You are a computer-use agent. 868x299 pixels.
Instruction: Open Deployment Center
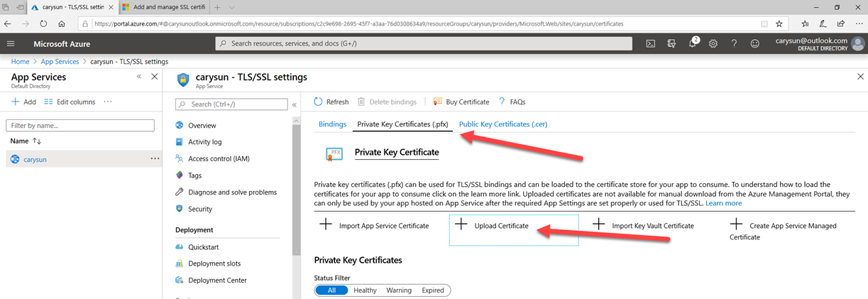click(217, 281)
